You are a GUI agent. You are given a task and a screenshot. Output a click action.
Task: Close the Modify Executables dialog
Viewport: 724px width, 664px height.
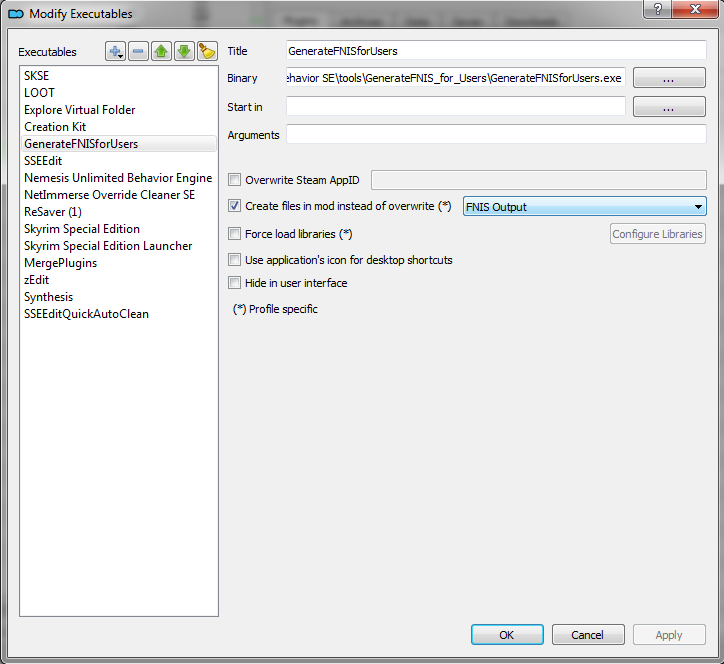click(x=695, y=9)
